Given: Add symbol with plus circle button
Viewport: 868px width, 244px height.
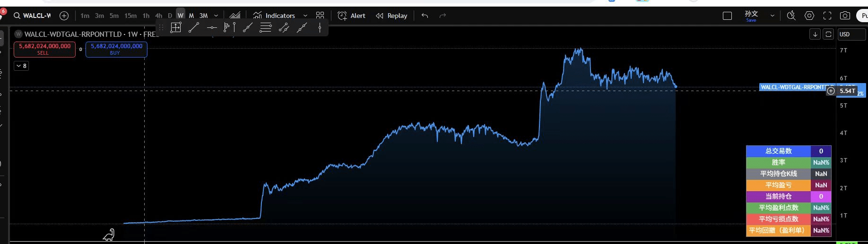Looking at the screenshot, I should pos(64,16).
